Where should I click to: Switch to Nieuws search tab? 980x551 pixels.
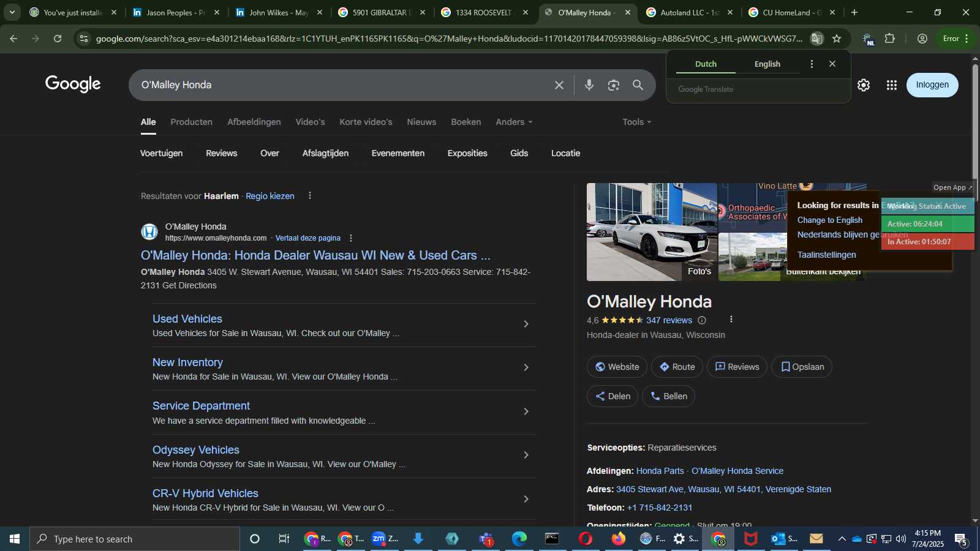click(x=421, y=122)
